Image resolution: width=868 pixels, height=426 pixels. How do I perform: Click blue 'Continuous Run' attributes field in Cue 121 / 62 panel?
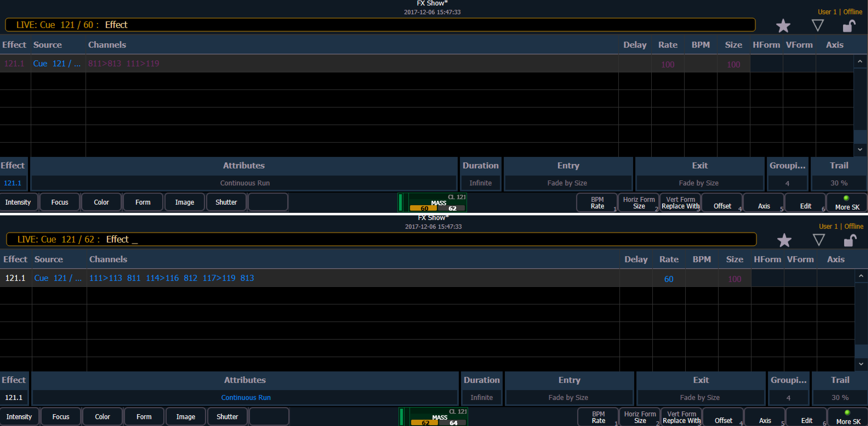click(246, 397)
